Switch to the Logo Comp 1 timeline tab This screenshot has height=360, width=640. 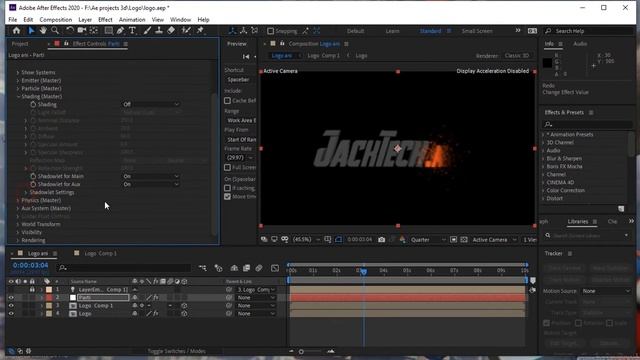(x=100, y=253)
